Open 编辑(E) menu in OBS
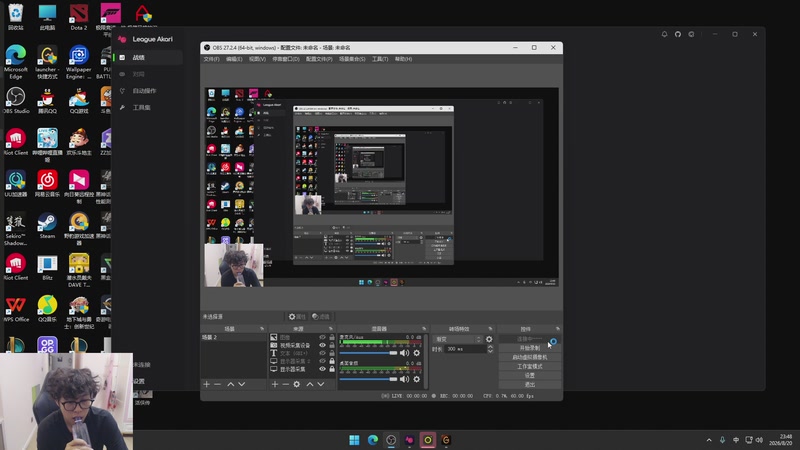 click(234, 59)
